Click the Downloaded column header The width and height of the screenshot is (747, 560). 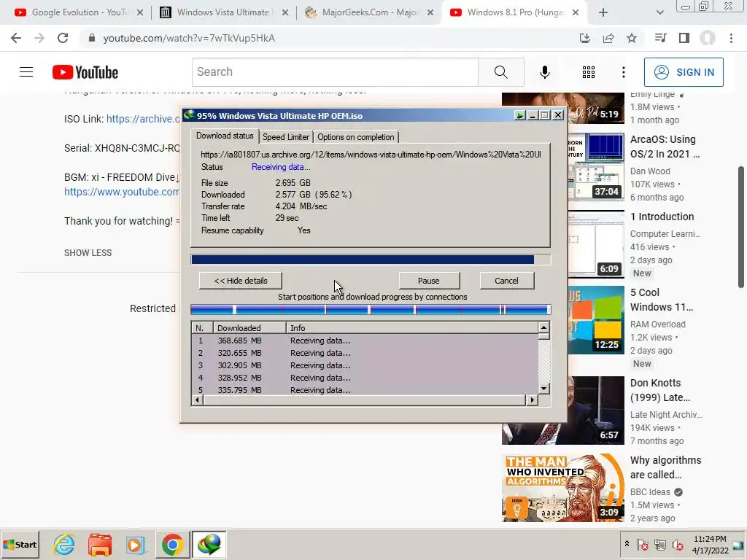(249, 327)
